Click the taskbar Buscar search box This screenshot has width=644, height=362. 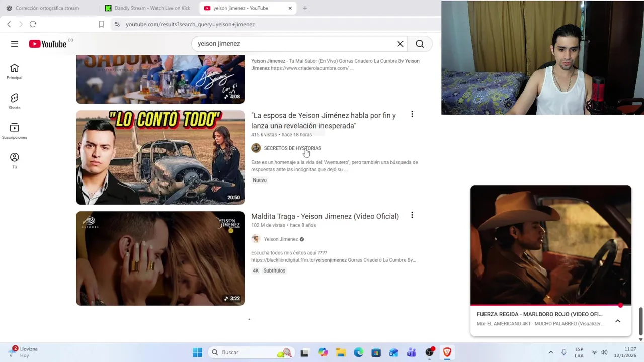pyautogui.click(x=251, y=352)
